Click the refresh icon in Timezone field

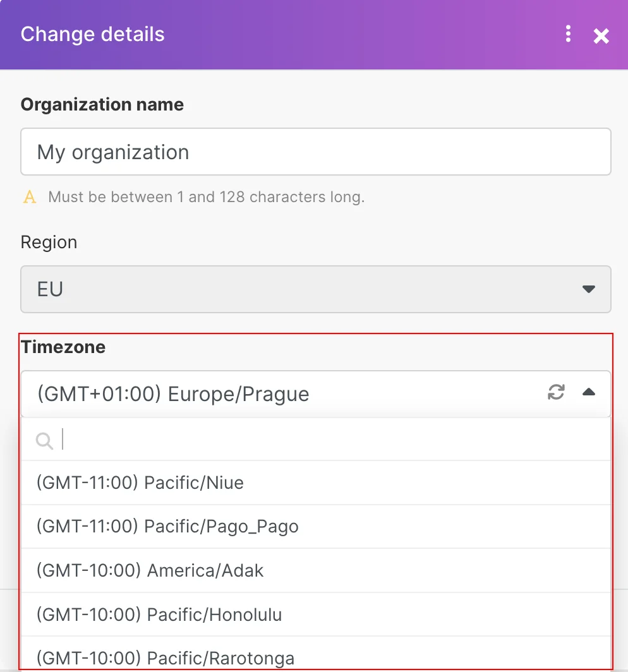point(556,392)
